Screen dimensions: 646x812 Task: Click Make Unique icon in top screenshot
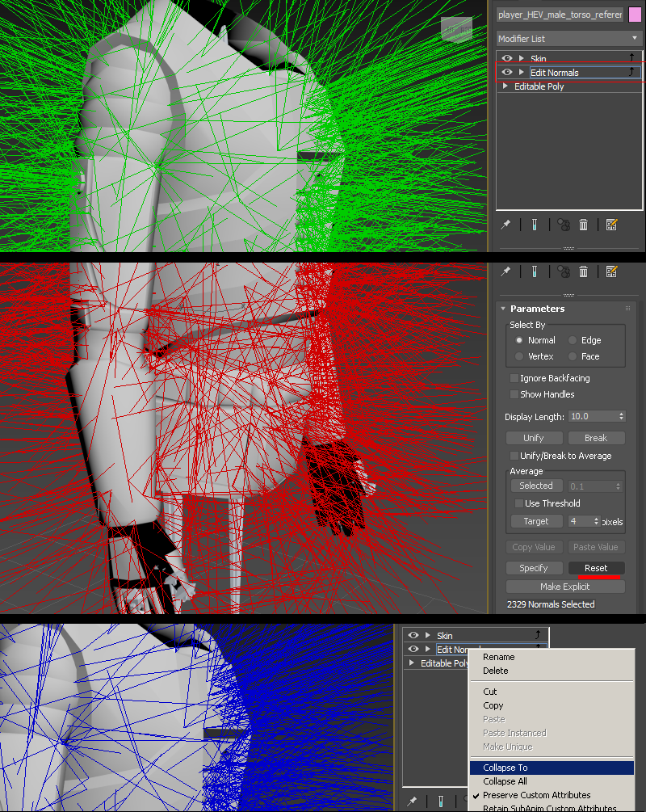pos(563,225)
